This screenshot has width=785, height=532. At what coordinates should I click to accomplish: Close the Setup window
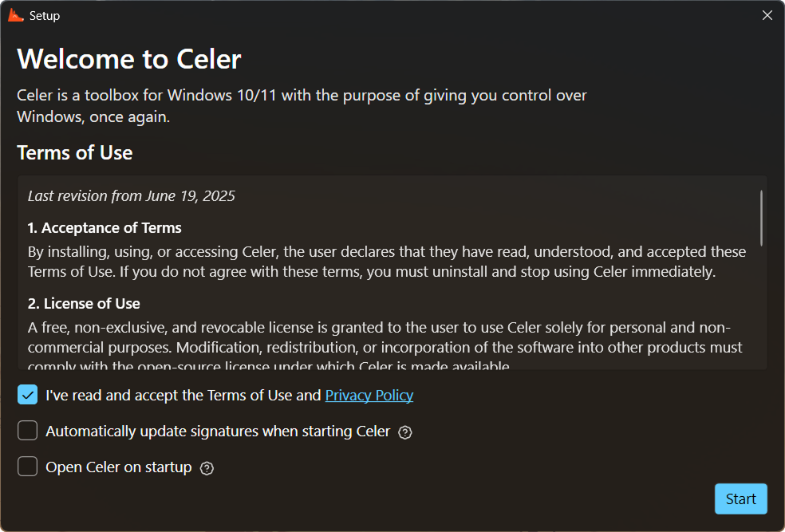767,15
